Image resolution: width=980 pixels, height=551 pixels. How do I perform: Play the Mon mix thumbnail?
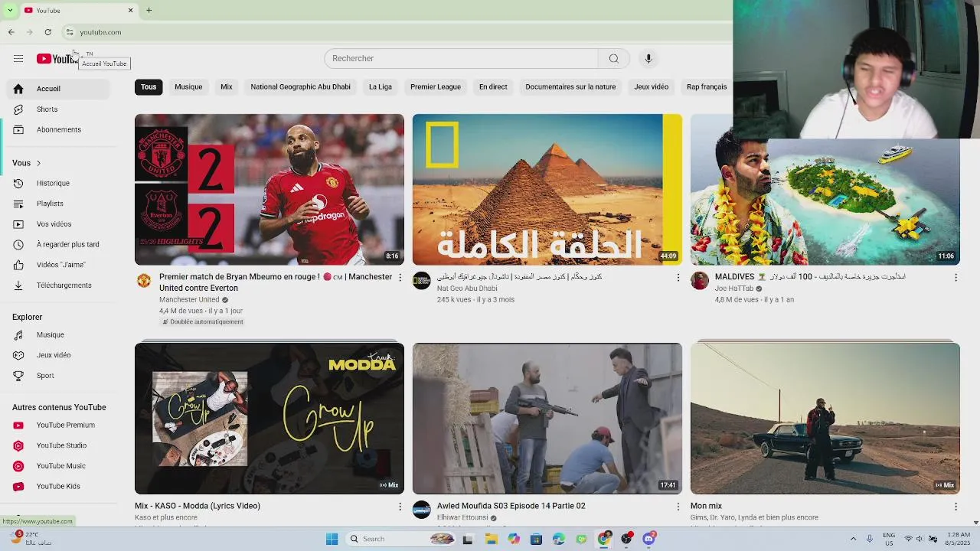coord(825,419)
